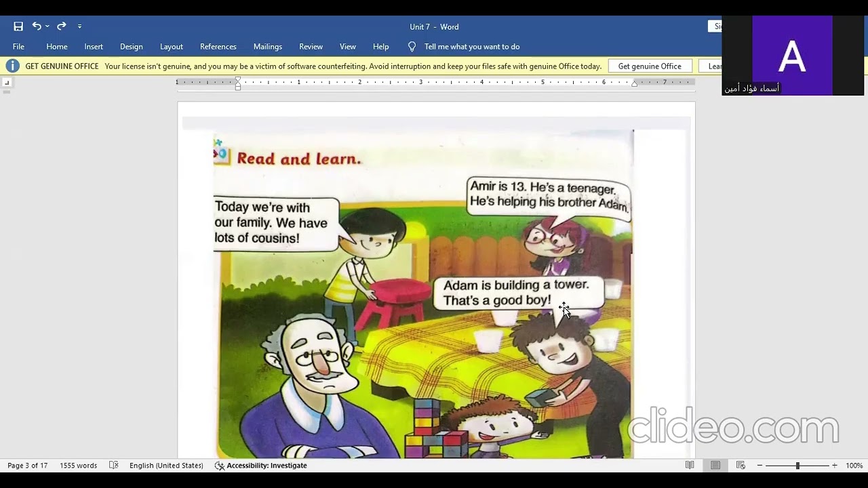Screen dimensions: 868x488
Task: Click the Save icon in Quick Access Toolbar
Action: pyautogui.click(x=18, y=26)
